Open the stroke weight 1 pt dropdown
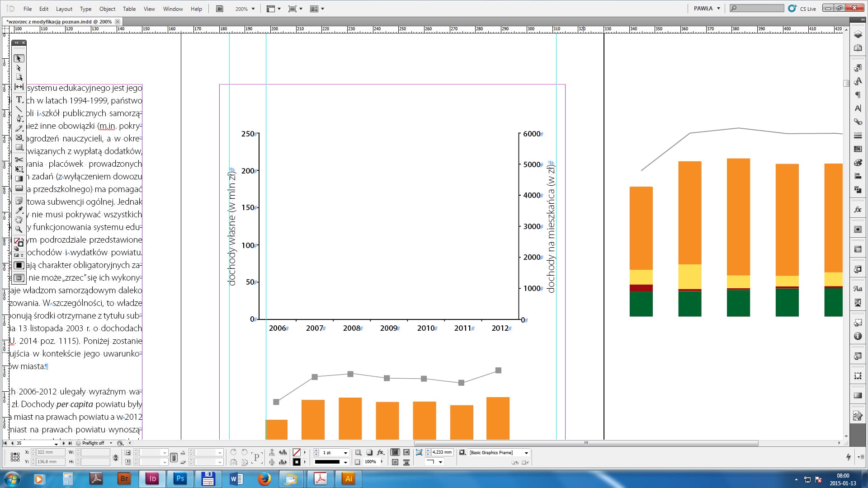 (345, 453)
